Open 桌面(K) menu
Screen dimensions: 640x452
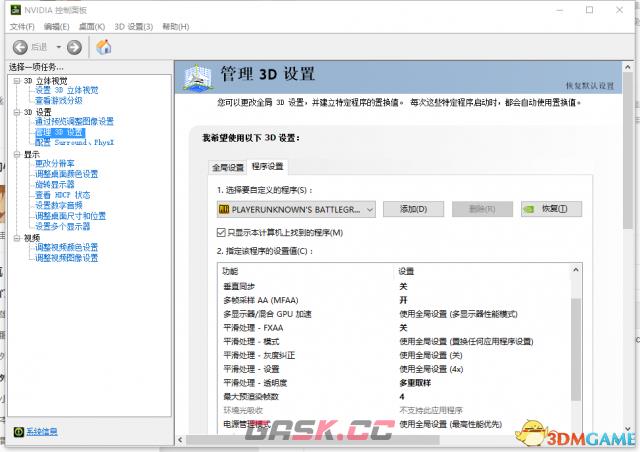coord(92,27)
